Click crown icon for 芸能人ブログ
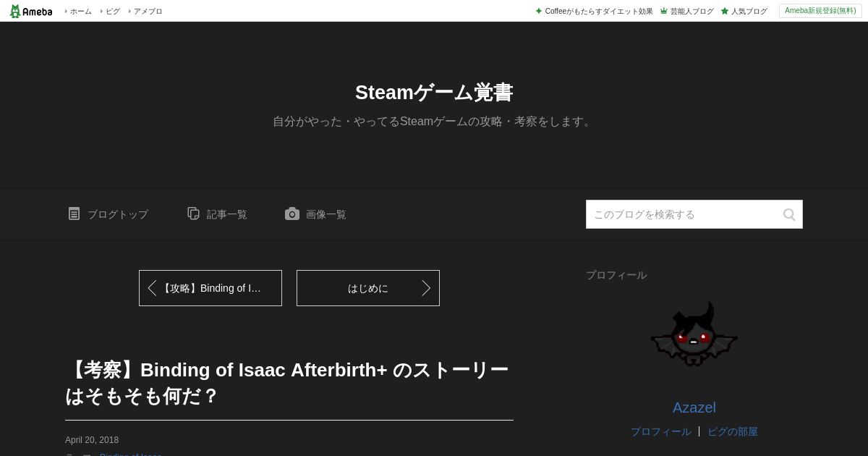This screenshot has width=868, height=456. 664,12
